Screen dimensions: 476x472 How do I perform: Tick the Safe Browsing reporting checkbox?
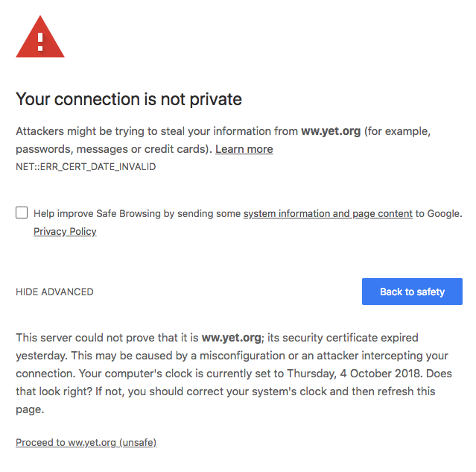pos(22,213)
